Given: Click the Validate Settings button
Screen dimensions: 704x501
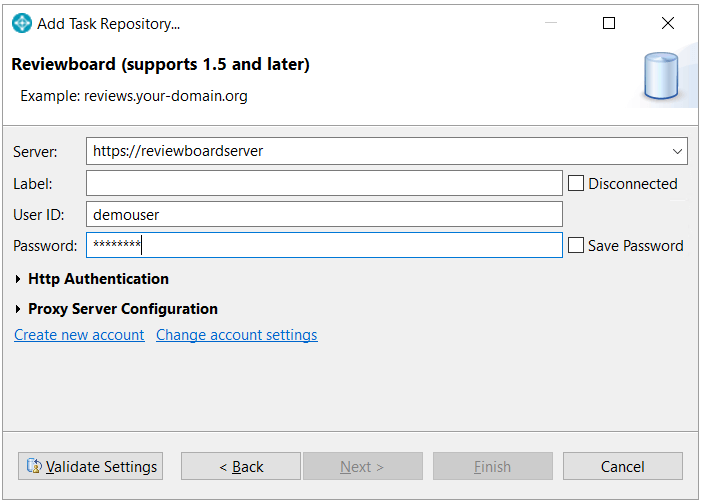Looking at the screenshot, I should (90, 466).
